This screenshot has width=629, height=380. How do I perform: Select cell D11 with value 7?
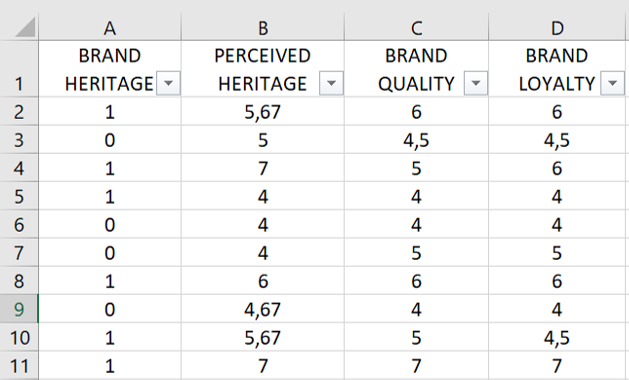557,366
